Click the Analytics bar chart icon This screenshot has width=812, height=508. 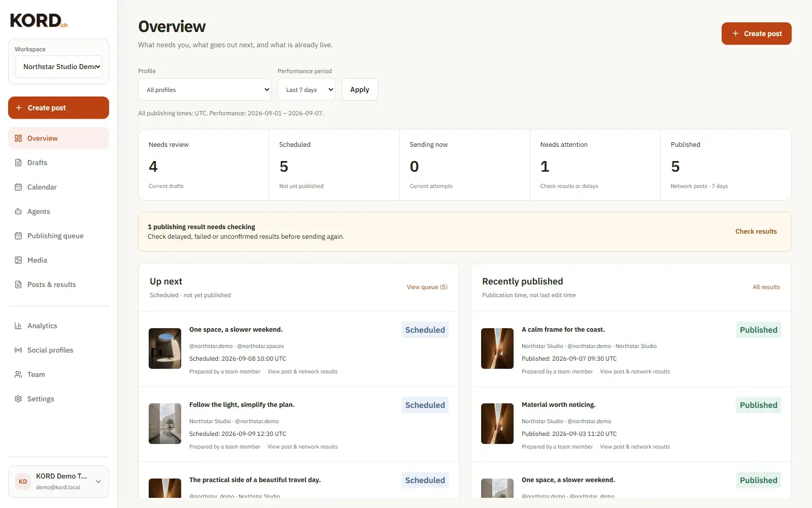[18, 326]
